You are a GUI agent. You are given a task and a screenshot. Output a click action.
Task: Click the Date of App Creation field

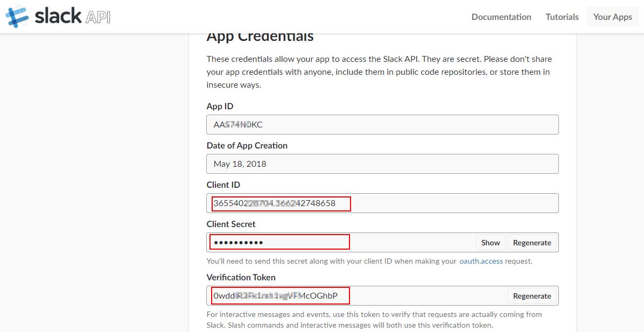382,164
